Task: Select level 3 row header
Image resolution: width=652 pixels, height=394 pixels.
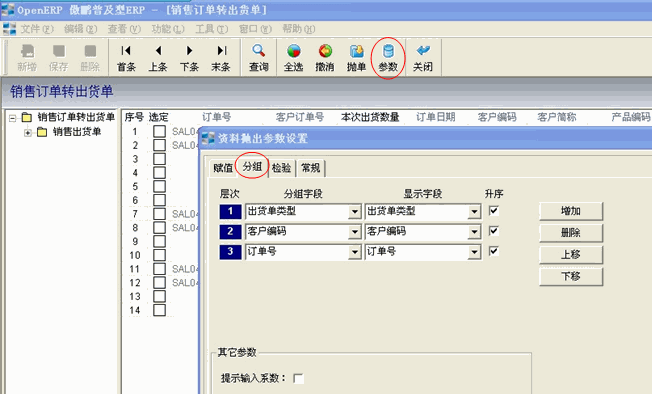Action: click(230, 252)
